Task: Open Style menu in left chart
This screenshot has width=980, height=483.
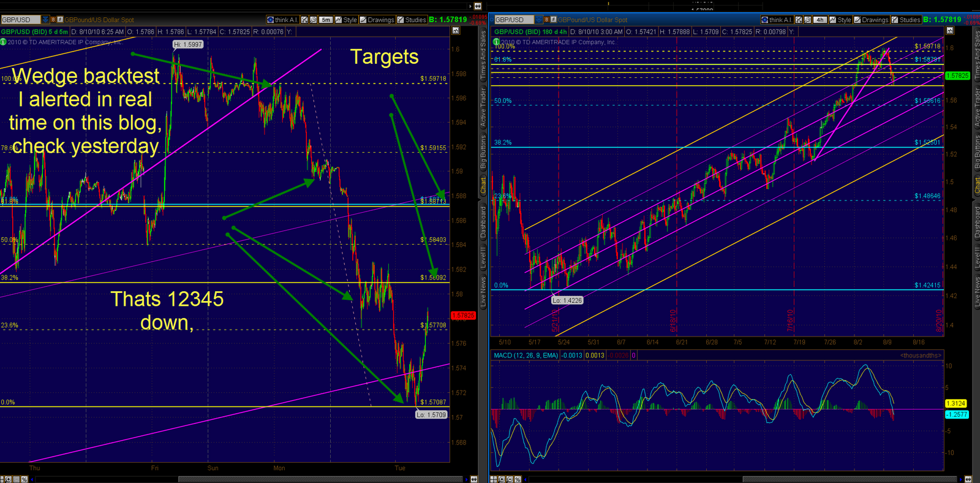Action: point(346,20)
